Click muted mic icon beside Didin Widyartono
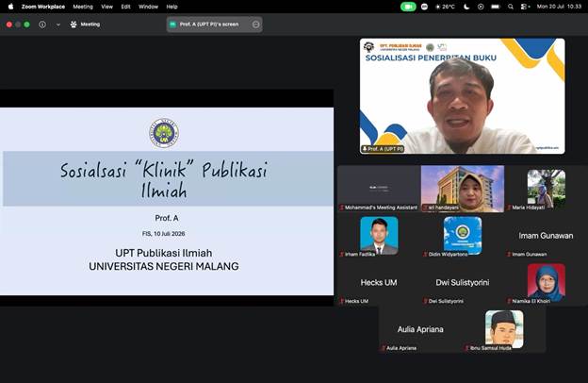 [425, 254]
